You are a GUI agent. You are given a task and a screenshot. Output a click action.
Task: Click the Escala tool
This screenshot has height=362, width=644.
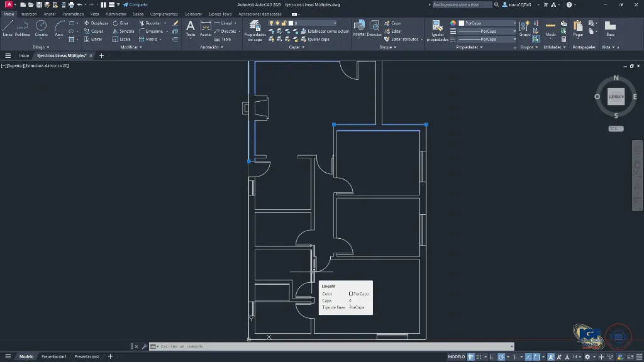121,40
